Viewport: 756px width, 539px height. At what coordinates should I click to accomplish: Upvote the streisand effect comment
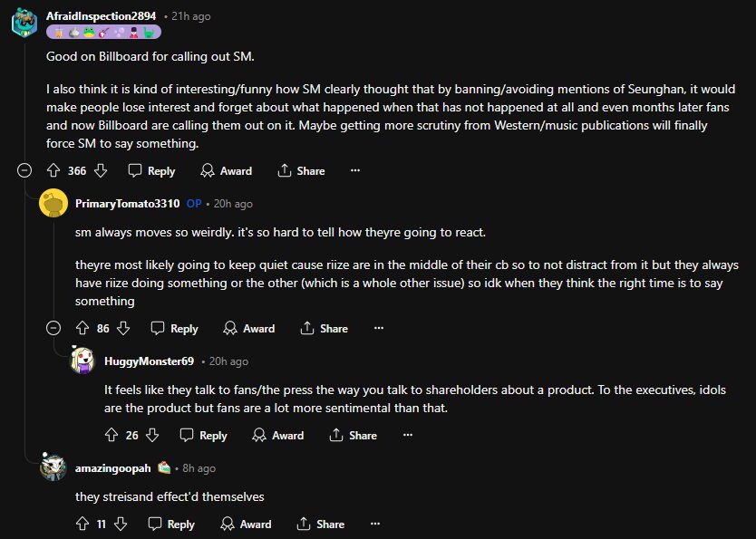[x=82, y=524]
